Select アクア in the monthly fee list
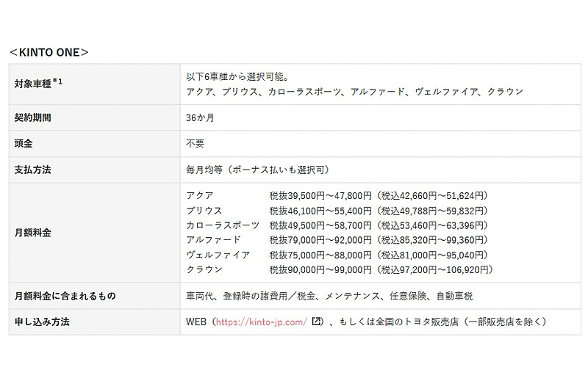This screenshot has width=588, height=392. (x=199, y=195)
